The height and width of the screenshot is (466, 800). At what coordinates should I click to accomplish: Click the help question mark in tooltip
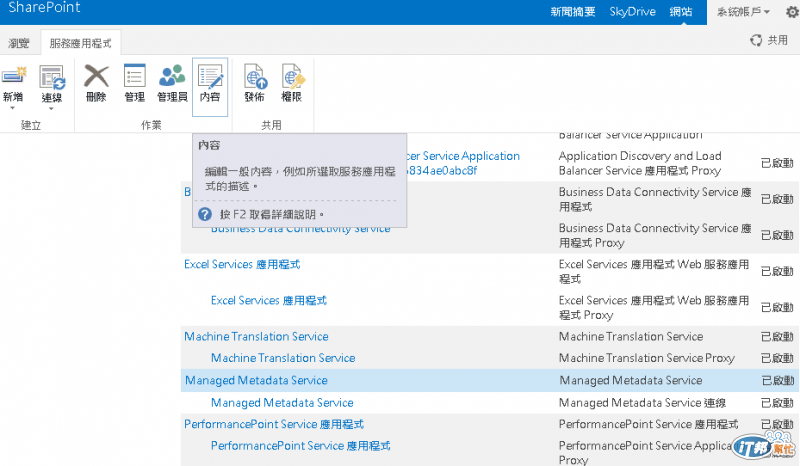click(205, 214)
